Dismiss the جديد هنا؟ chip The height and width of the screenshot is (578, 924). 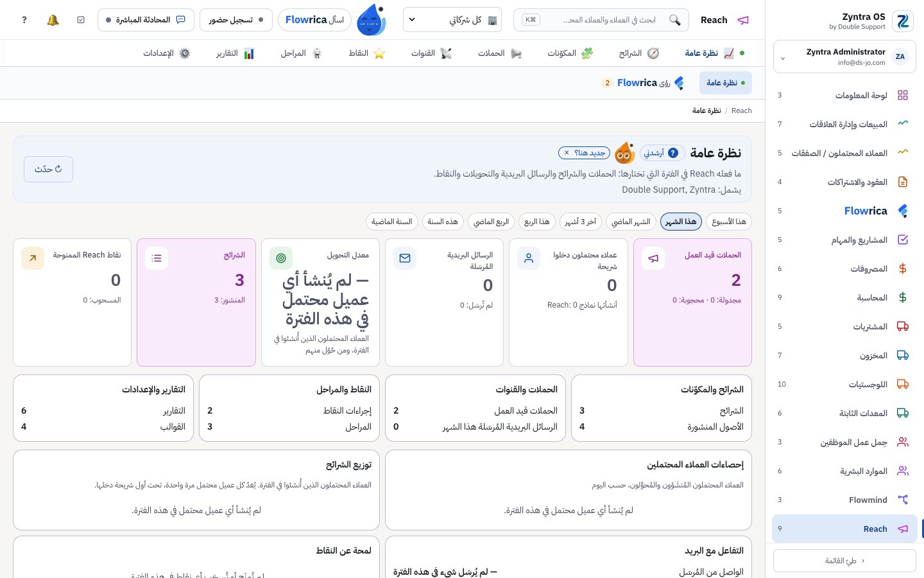(567, 153)
